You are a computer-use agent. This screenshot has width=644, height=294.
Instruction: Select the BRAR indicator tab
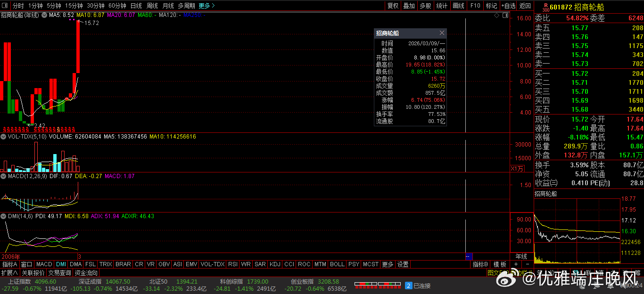coord(124,264)
